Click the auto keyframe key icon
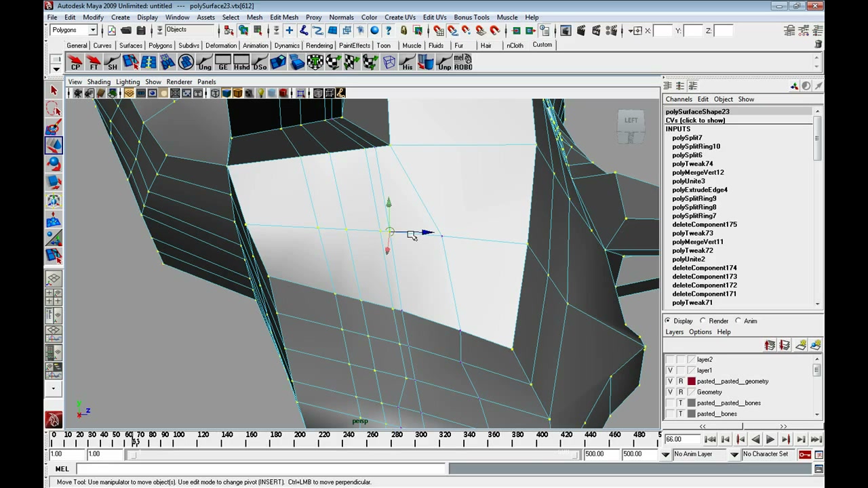 tap(805, 454)
